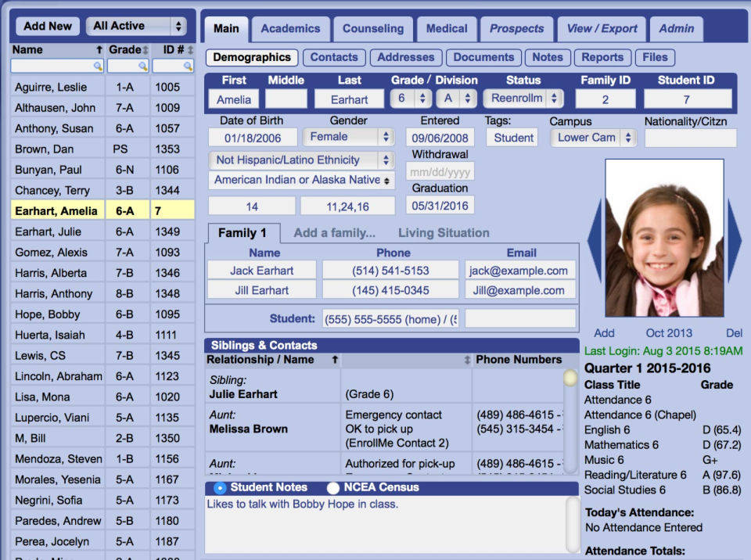Open the All Active filter dropdown
The width and height of the screenshot is (751, 560).
click(136, 26)
